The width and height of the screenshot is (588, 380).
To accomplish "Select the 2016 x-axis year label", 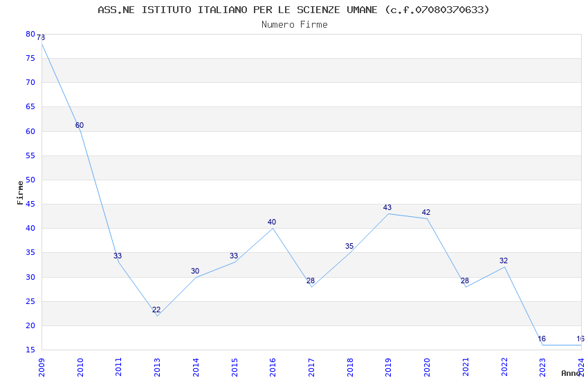I will click(x=273, y=368).
